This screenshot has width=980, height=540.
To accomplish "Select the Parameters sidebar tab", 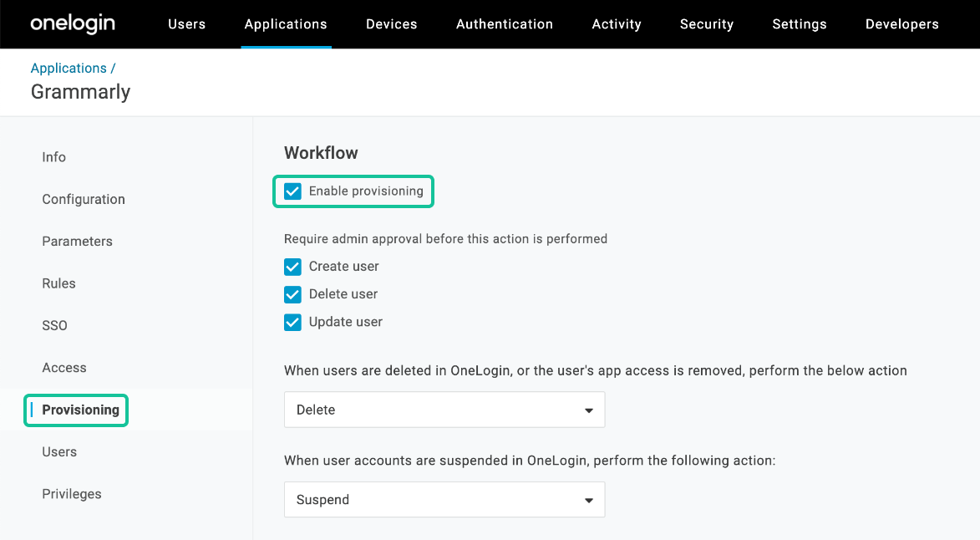I will tap(78, 242).
